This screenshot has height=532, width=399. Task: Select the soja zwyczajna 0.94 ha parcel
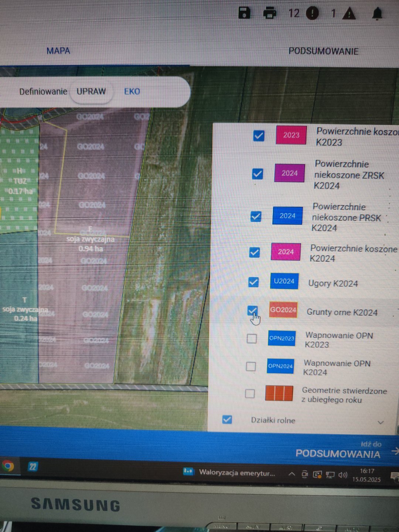[91, 244]
